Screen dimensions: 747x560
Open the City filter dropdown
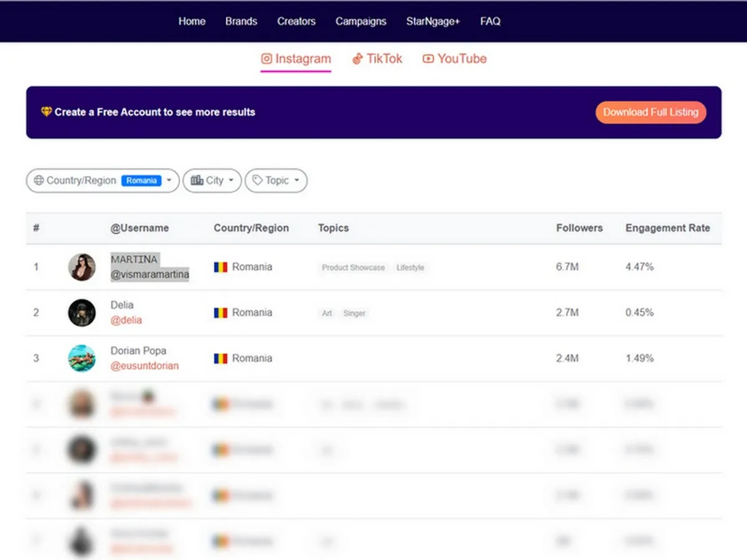point(212,180)
